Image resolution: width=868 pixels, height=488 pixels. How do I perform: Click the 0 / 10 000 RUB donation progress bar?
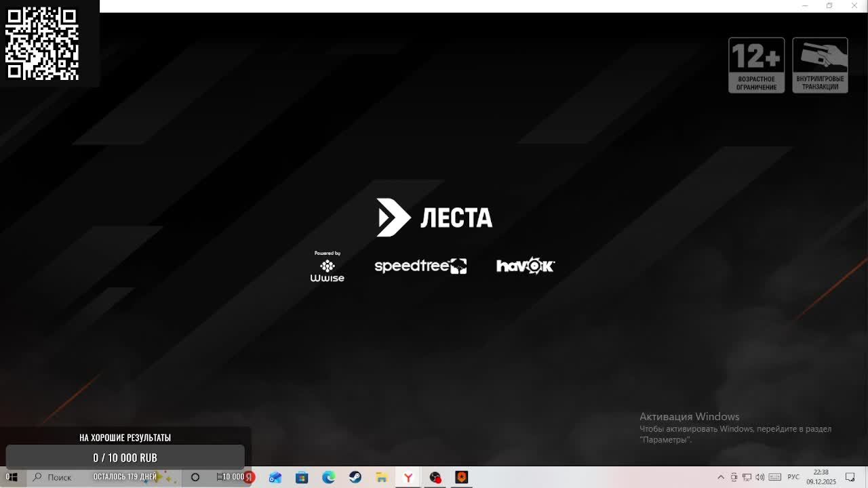[x=125, y=457]
